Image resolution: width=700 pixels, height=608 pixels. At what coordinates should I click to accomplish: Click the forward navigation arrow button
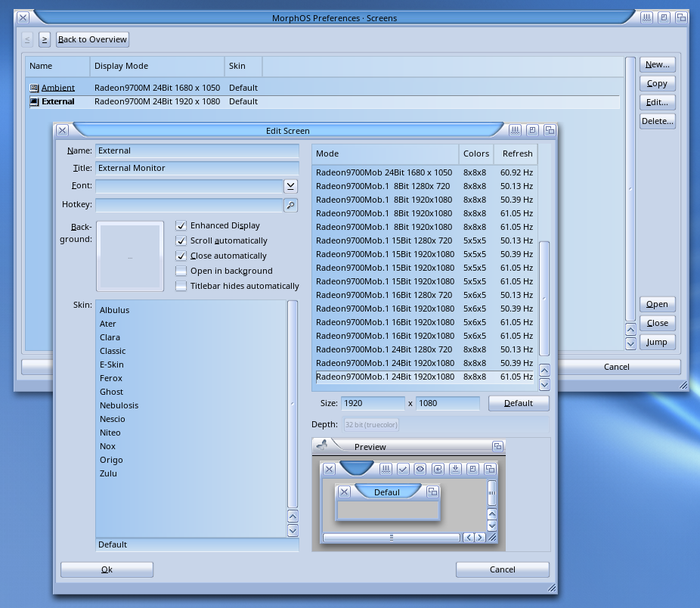coord(44,40)
